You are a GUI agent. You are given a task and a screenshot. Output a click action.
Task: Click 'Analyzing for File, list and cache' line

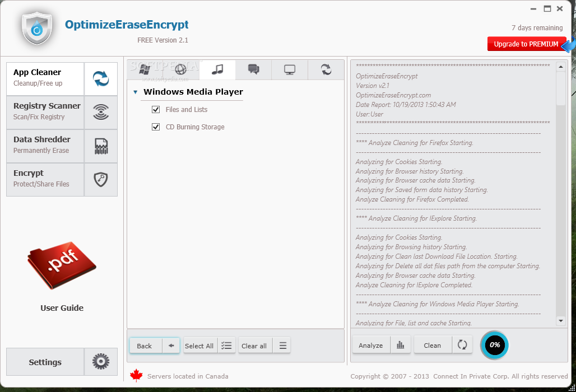click(414, 323)
